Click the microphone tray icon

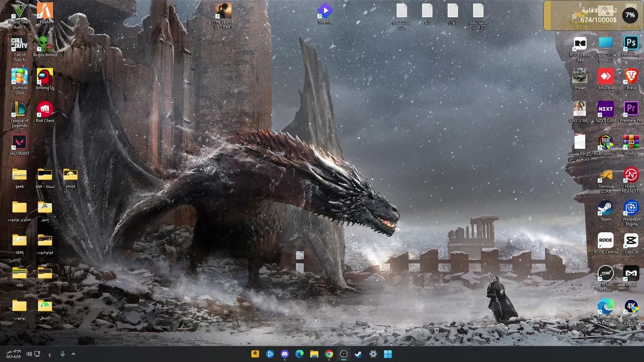[62, 354]
